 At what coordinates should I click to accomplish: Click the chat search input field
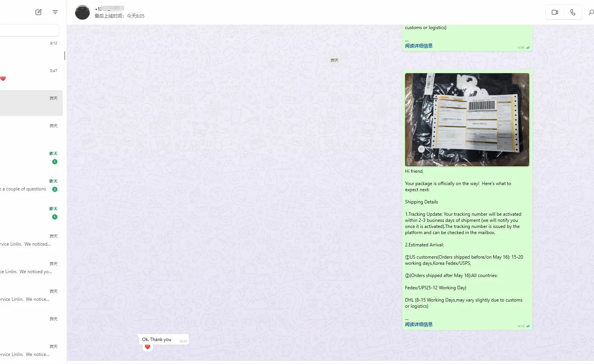coord(30,30)
